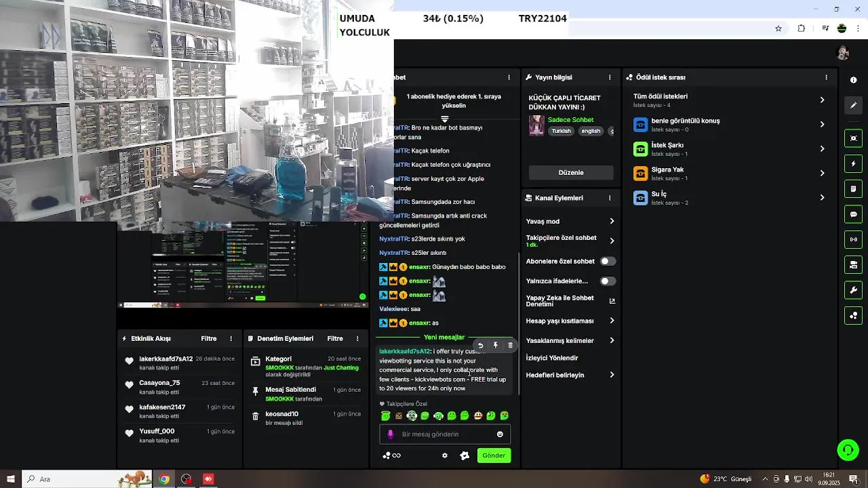Click the purple microphone in message box
868x488 pixels.
coord(390,434)
